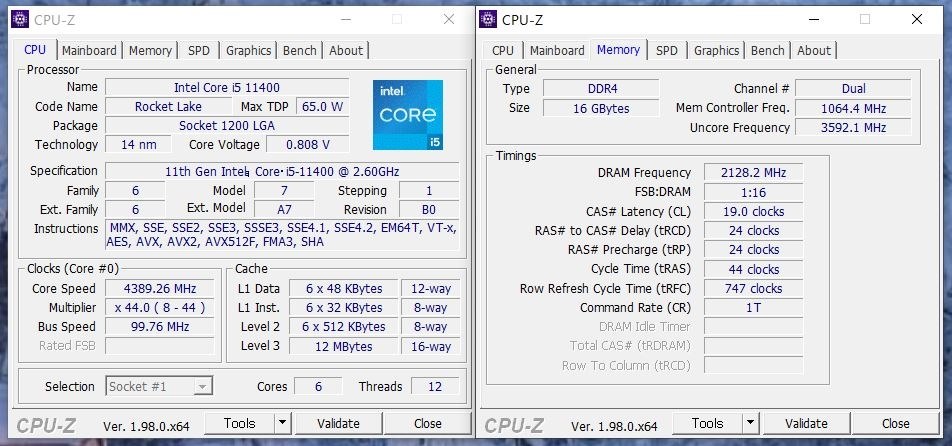Click Row Refresh Cycle Time value 747 clocks

(x=753, y=288)
